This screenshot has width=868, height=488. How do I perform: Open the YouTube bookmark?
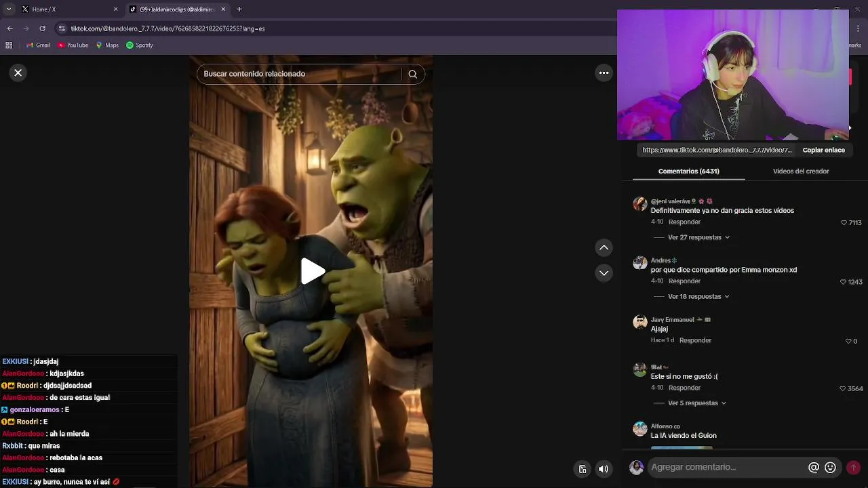tap(73, 45)
